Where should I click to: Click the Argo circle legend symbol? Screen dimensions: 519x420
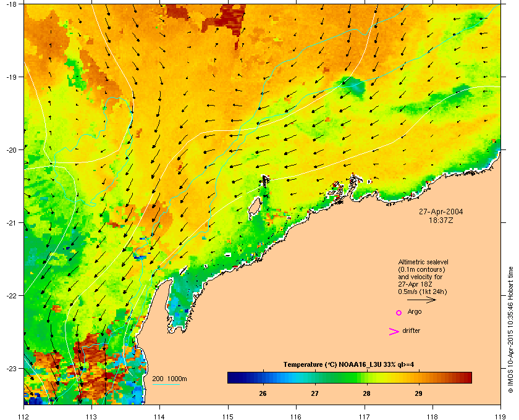[x=399, y=313]
